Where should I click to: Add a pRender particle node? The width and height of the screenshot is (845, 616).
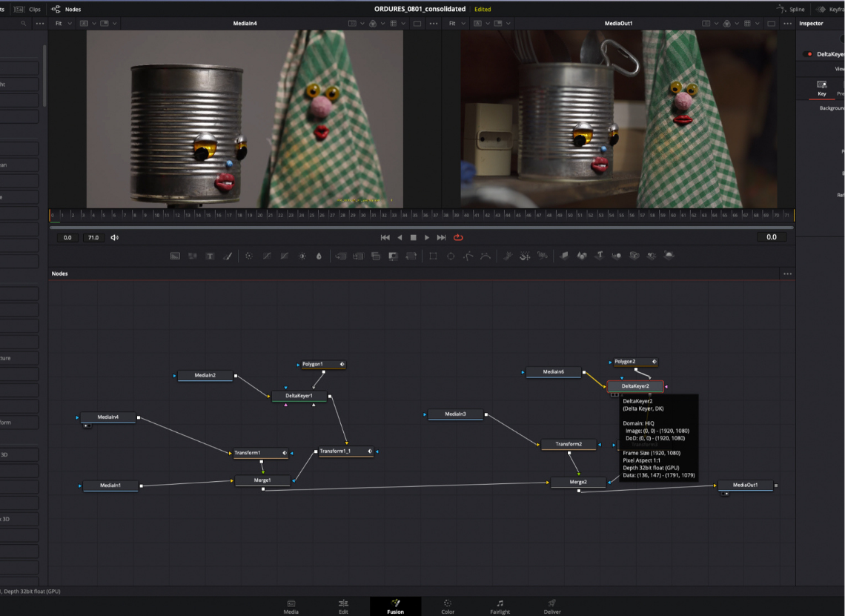543,256
